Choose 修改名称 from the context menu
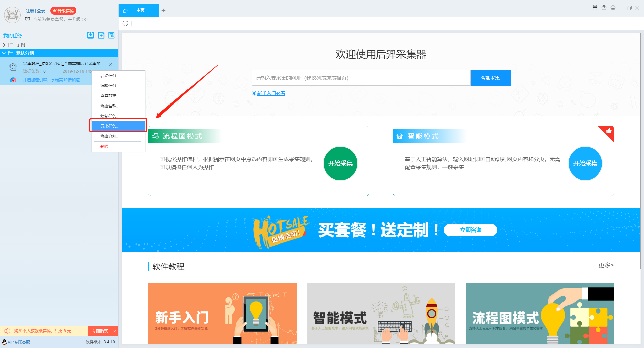The image size is (644, 348). point(118,106)
